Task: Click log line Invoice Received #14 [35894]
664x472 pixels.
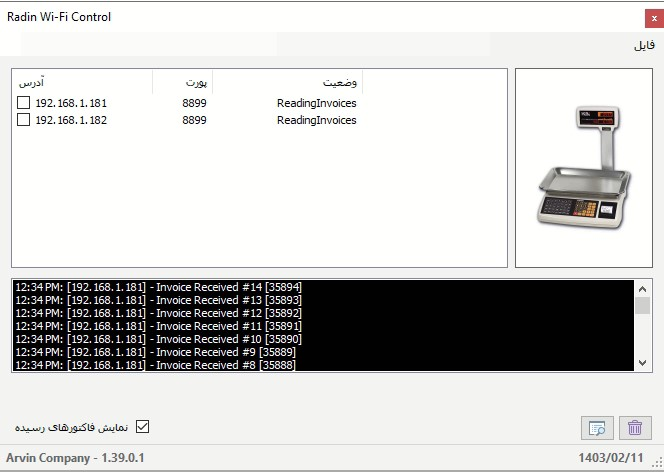Action: (158, 287)
